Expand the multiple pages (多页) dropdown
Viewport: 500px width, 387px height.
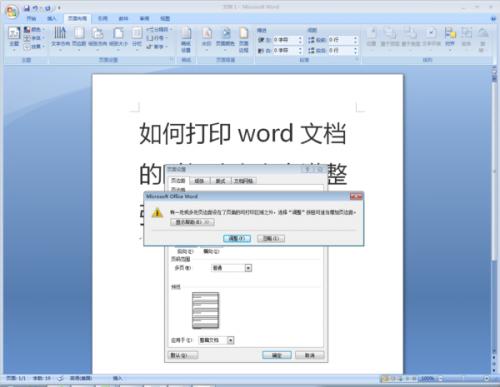click(x=248, y=268)
